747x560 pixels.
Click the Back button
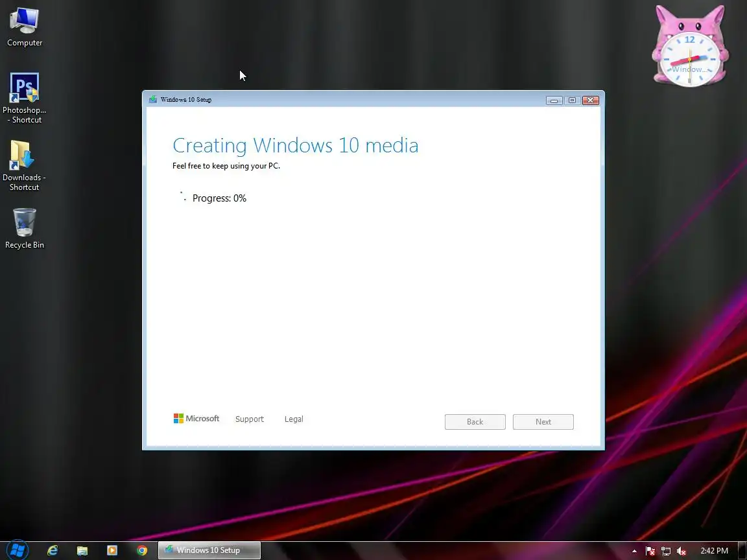[475, 422]
